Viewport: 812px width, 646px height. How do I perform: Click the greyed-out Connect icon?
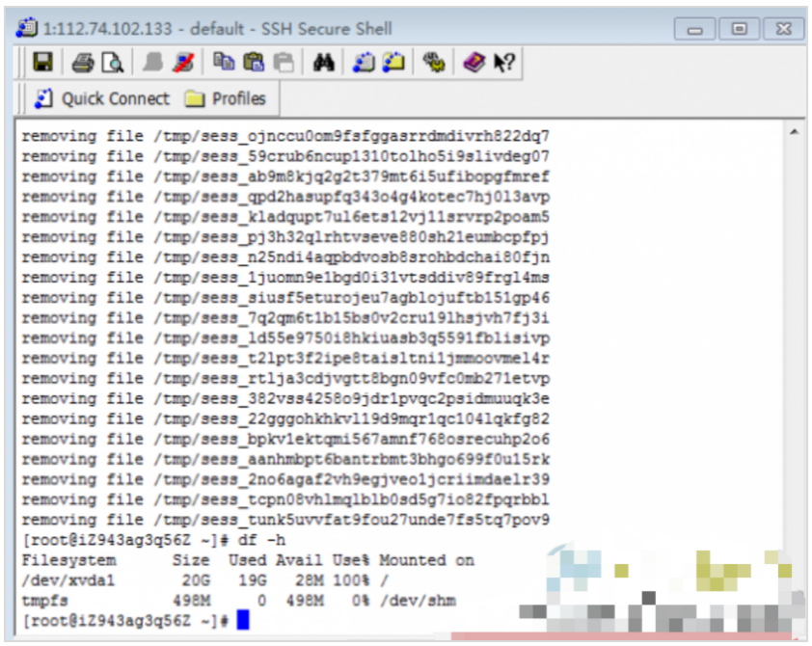click(x=153, y=63)
